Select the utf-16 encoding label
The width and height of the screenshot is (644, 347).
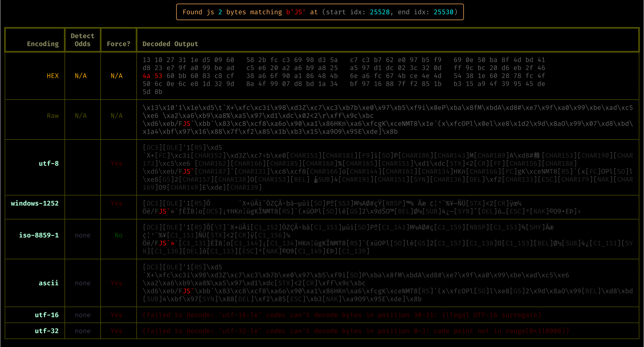coord(47,315)
